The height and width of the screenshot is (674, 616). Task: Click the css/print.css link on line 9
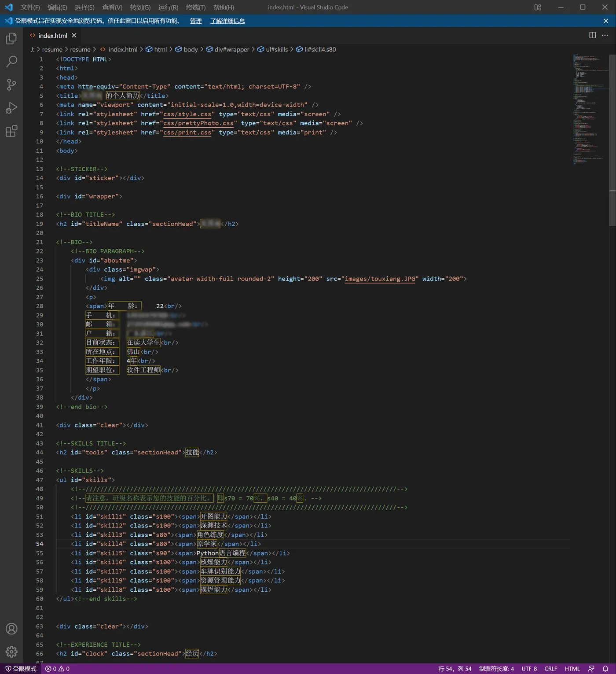click(x=187, y=133)
